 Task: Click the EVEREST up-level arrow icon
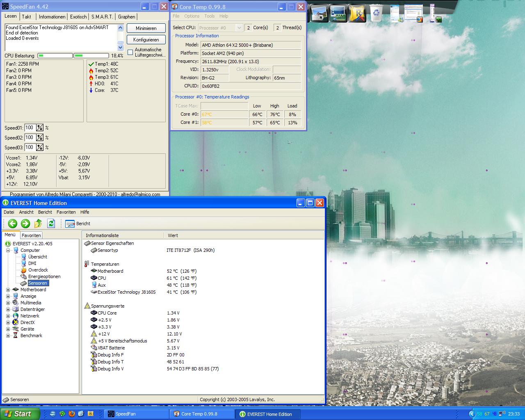coord(38,224)
